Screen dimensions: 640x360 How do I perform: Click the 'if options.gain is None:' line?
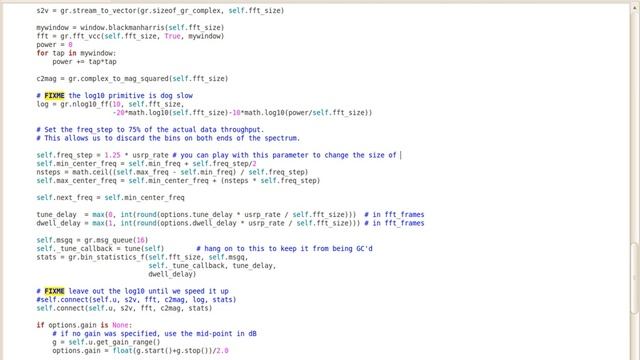84,325
